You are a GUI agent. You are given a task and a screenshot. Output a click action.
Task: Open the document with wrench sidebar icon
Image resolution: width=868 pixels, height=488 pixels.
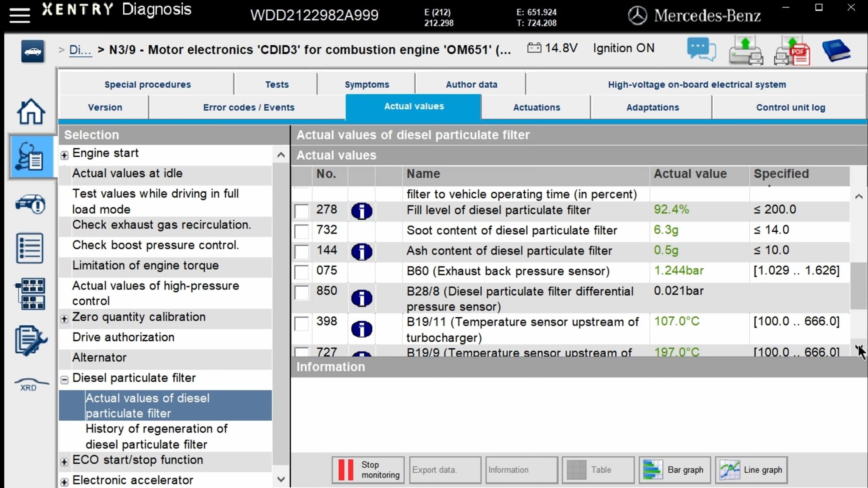[31, 340]
